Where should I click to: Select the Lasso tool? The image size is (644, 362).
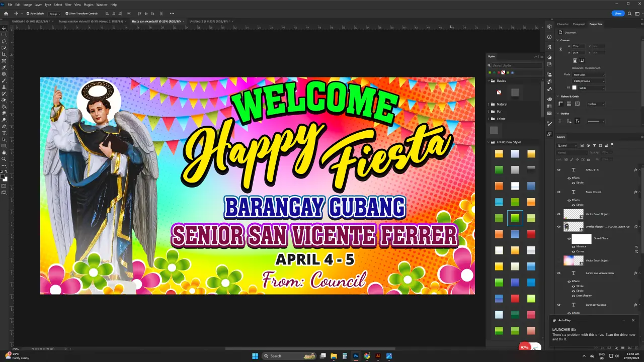[4, 41]
